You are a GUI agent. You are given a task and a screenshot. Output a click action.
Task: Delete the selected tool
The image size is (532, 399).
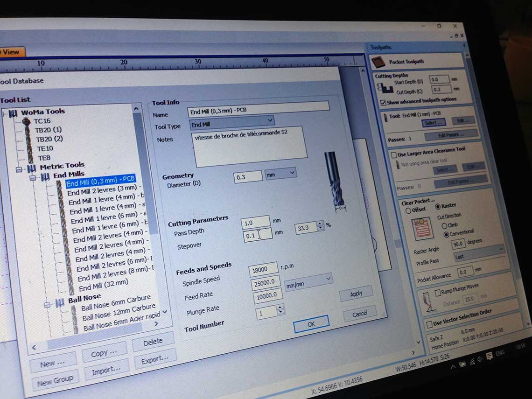(x=153, y=342)
